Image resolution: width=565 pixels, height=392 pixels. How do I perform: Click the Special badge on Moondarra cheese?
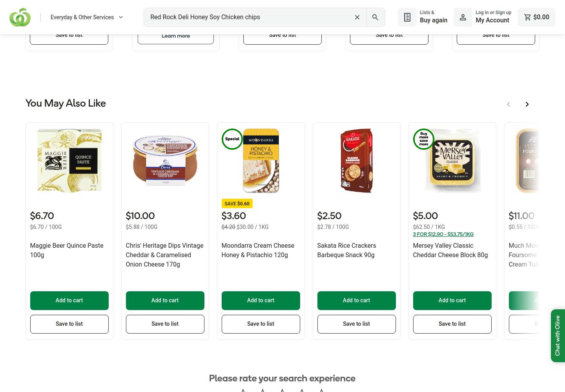point(232,139)
